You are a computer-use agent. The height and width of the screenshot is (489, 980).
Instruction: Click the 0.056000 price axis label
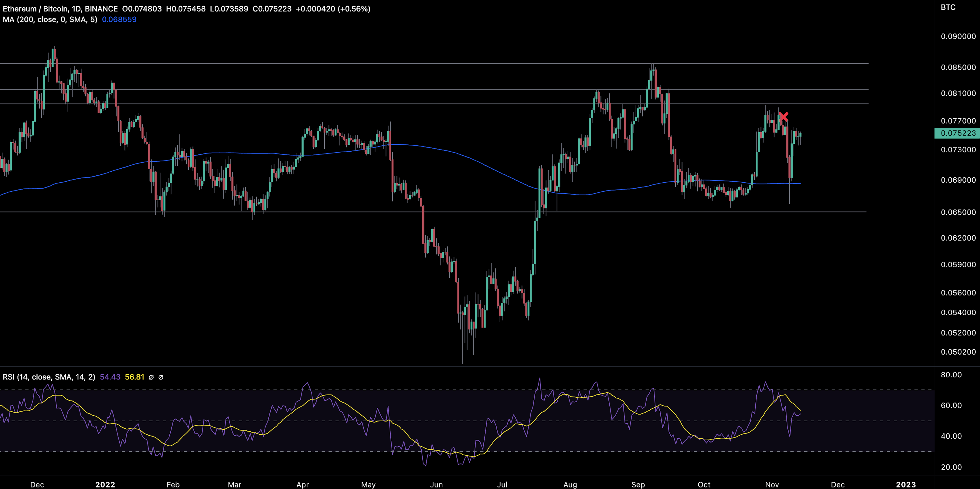point(958,293)
